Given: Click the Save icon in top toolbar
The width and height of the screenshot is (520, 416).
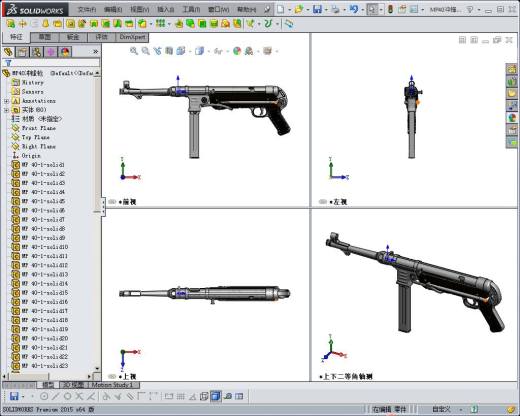Looking at the screenshot, I should click(x=317, y=9).
